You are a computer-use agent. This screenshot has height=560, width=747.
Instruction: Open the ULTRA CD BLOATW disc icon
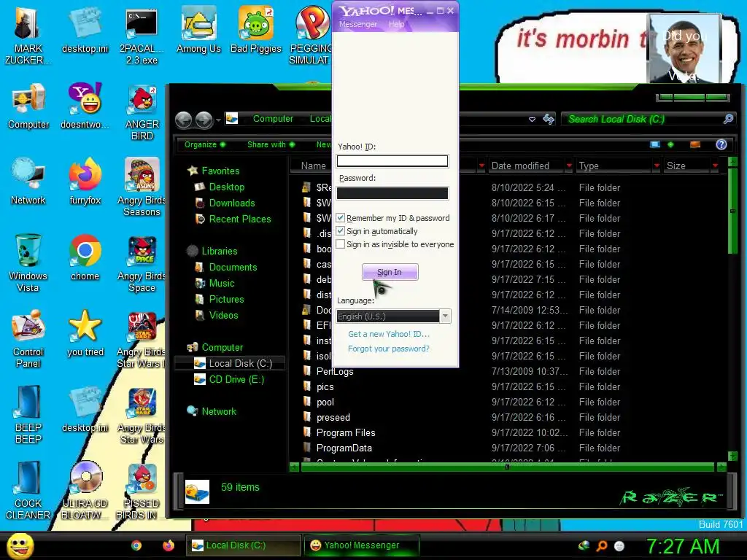tap(85, 490)
